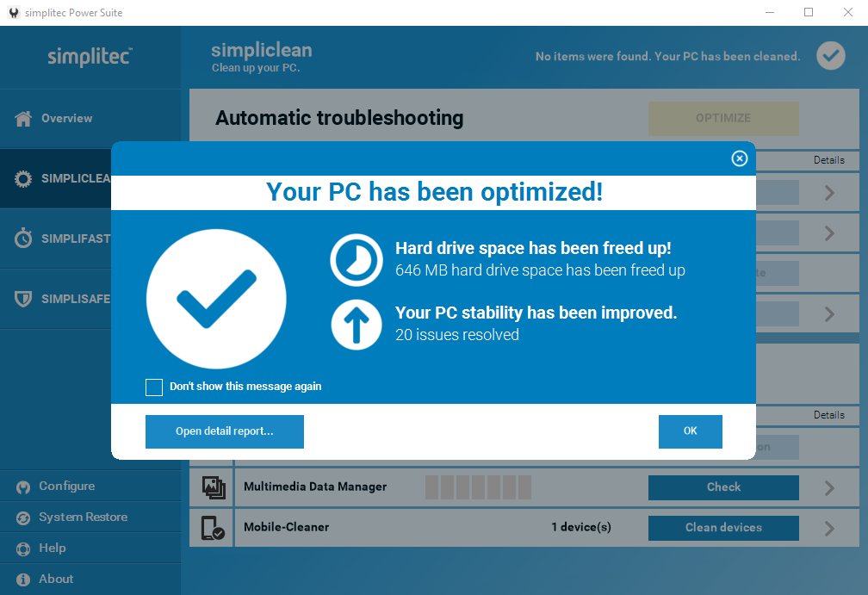Click the Overview house icon
The image size is (868, 595).
23,119
